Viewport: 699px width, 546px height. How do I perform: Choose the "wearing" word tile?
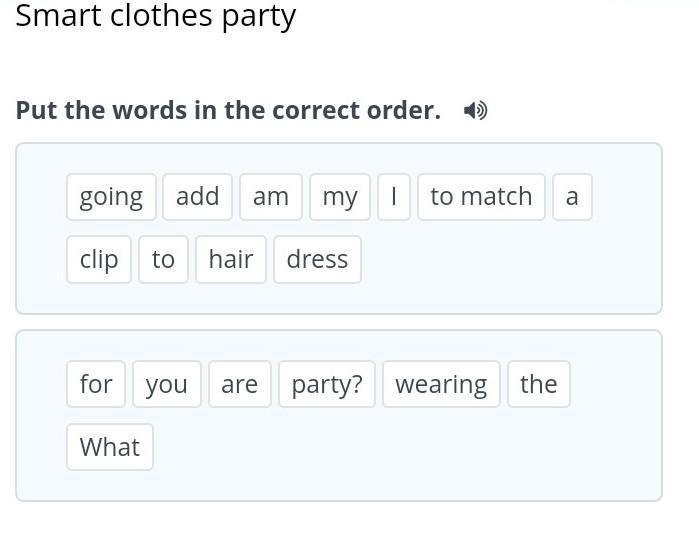point(441,385)
